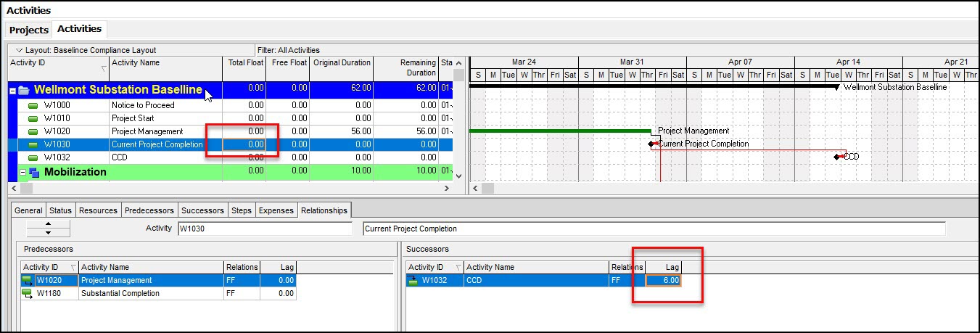Click the W1020 predecessor relationship icon
The image size is (980, 333).
point(28,280)
